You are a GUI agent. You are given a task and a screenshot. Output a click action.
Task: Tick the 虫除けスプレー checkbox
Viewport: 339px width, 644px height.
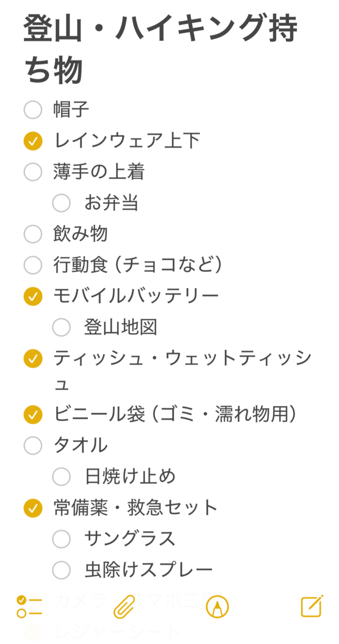(x=62, y=569)
